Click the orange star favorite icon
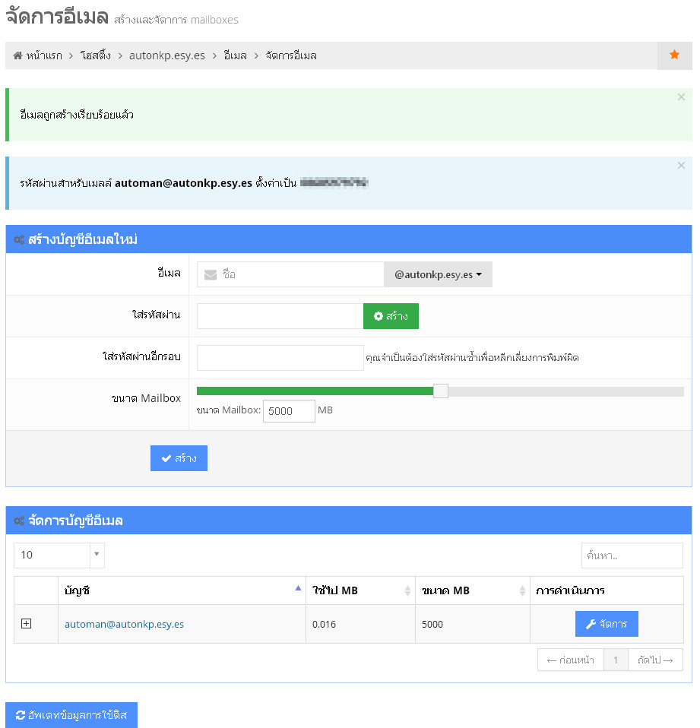700x728 pixels. tap(674, 55)
